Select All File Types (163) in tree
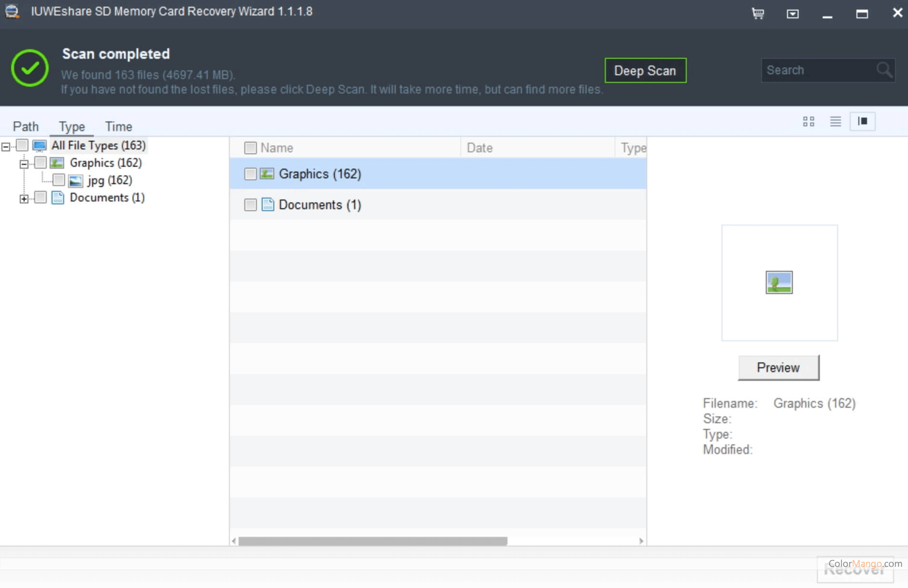Image resolution: width=908 pixels, height=588 pixels. tap(98, 145)
